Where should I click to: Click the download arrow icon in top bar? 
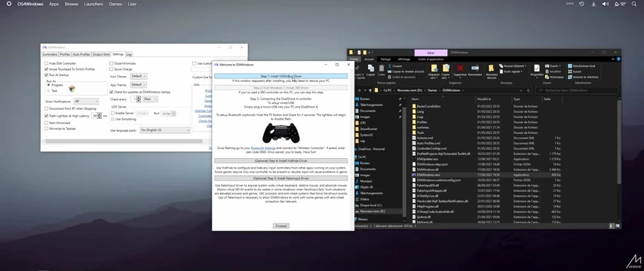pyautogui.click(x=593, y=4)
